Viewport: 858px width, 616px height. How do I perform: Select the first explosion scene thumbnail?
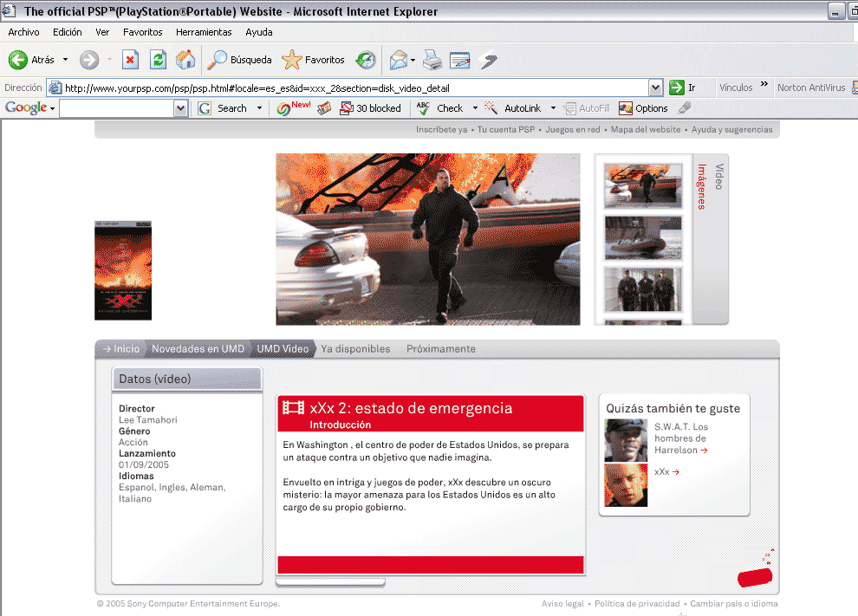click(x=643, y=185)
